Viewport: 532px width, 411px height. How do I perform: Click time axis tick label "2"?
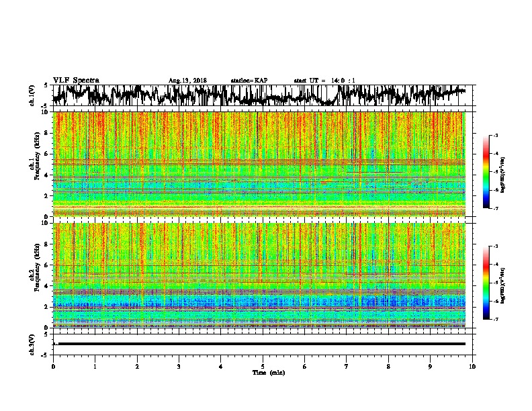click(137, 367)
